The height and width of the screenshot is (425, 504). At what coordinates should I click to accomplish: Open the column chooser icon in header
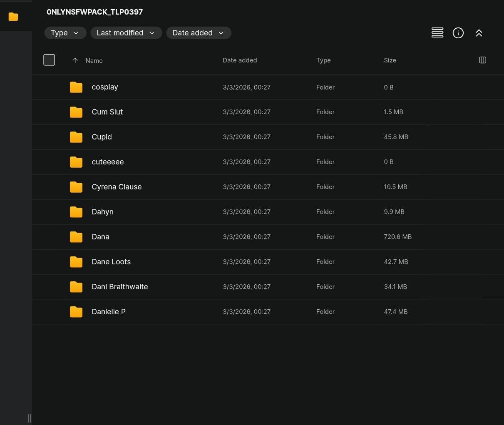coord(482,60)
